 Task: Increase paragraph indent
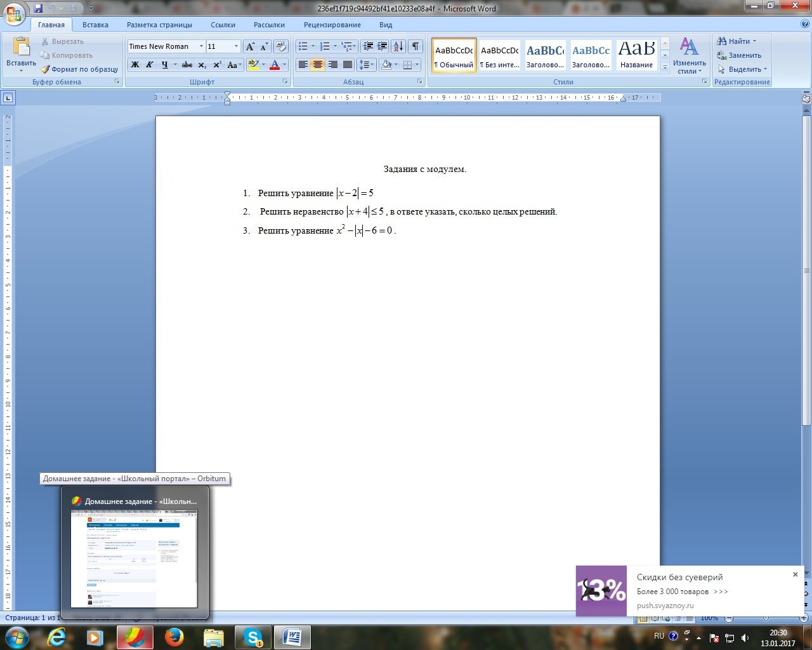coord(382,46)
